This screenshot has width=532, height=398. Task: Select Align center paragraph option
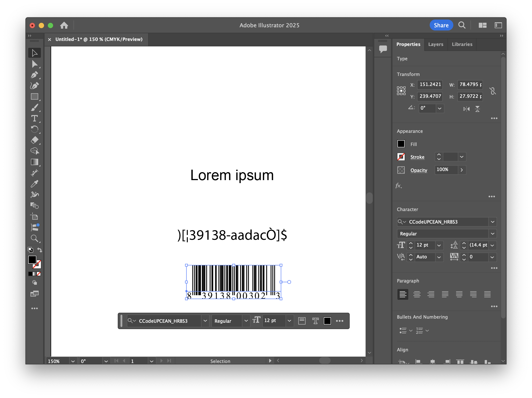[417, 294]
